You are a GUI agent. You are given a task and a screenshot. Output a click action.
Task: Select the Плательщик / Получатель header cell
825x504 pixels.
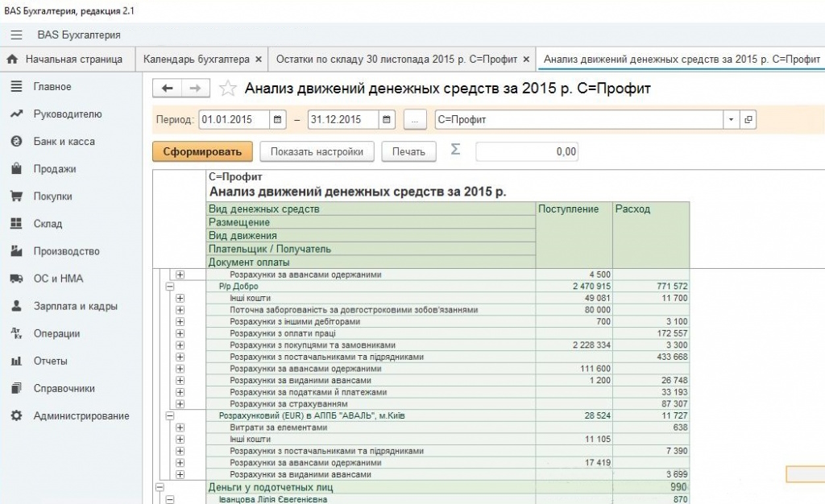tap(371, 249)
